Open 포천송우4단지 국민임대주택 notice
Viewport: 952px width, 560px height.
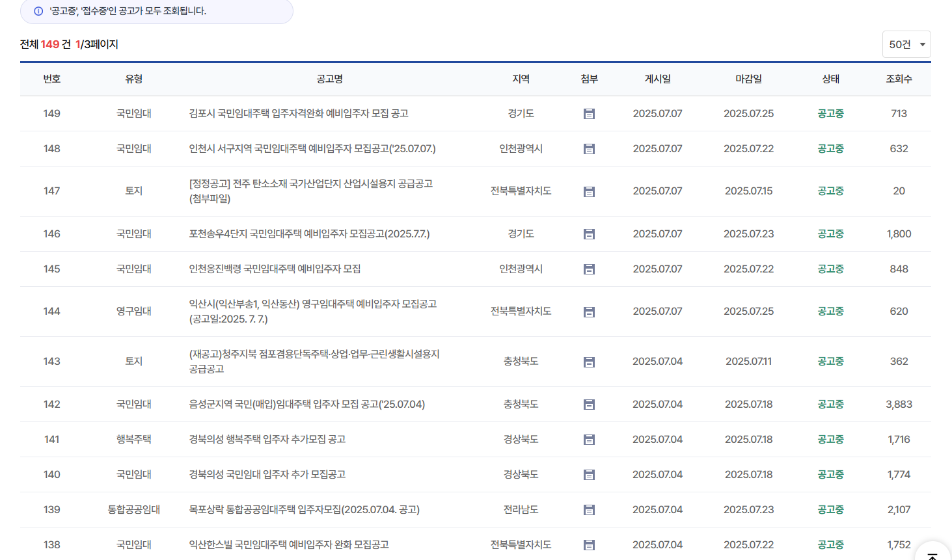(309, 233)
